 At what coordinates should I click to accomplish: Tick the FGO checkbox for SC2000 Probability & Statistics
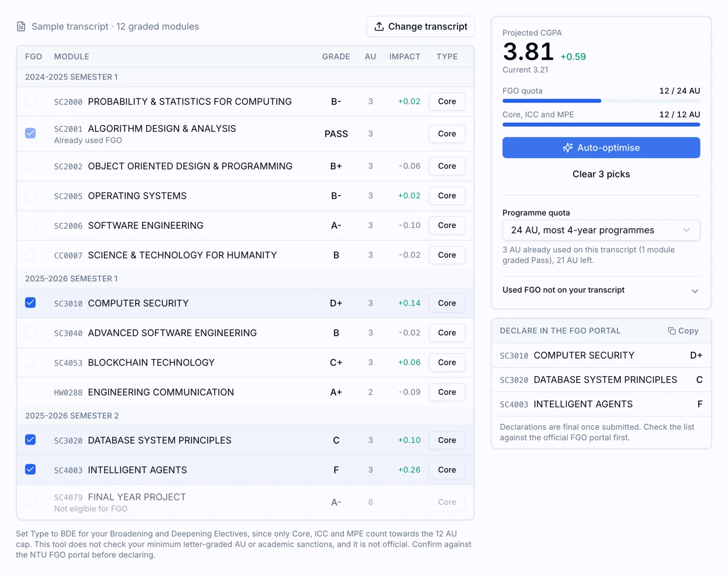pyautogui.click(x=30, y=101)
